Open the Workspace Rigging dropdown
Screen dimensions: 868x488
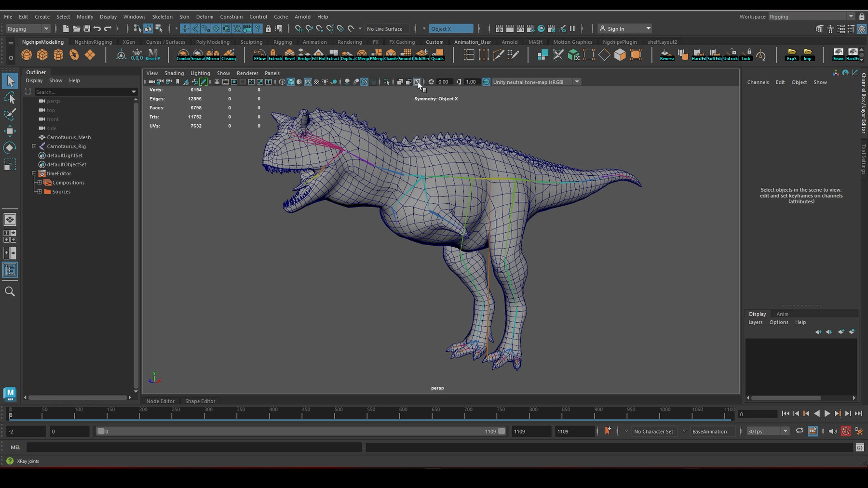(x=811, y=16)
